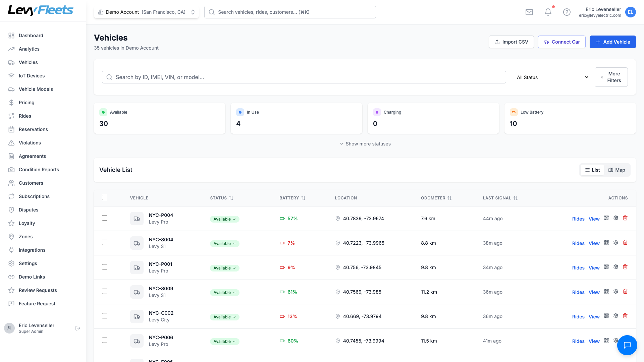
Task: Open the chat support bubble
Action: (627, 345)
